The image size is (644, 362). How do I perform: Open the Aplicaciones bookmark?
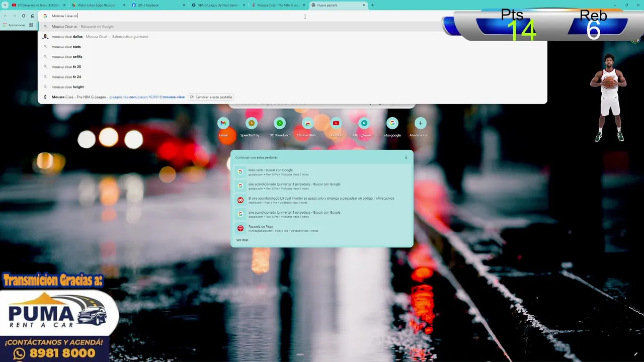14,25
